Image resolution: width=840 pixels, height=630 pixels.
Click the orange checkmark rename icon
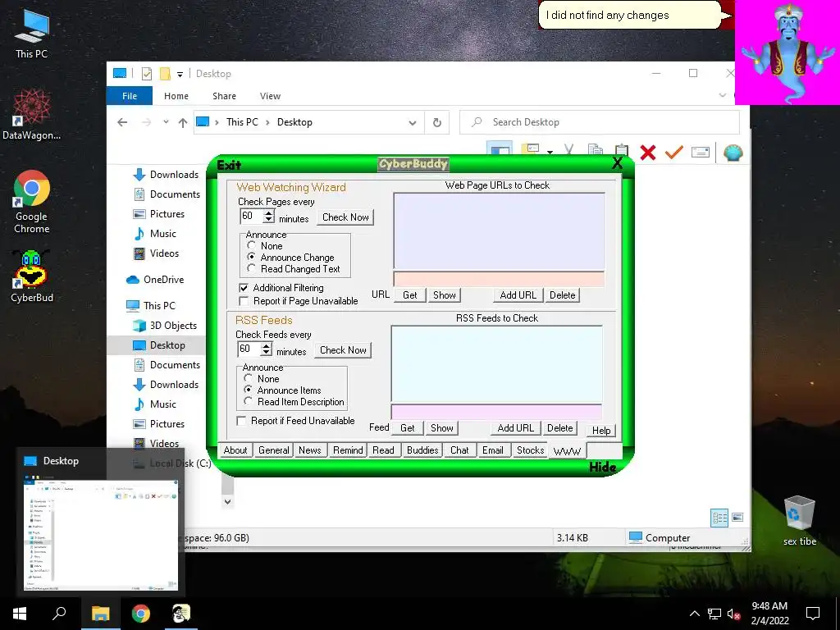[x=673, y=153]
